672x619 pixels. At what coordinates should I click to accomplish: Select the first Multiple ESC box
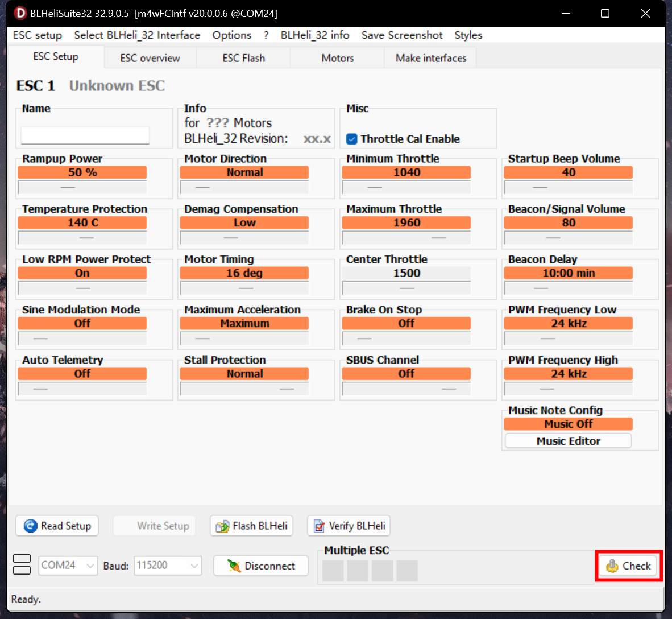pos(333,571)
